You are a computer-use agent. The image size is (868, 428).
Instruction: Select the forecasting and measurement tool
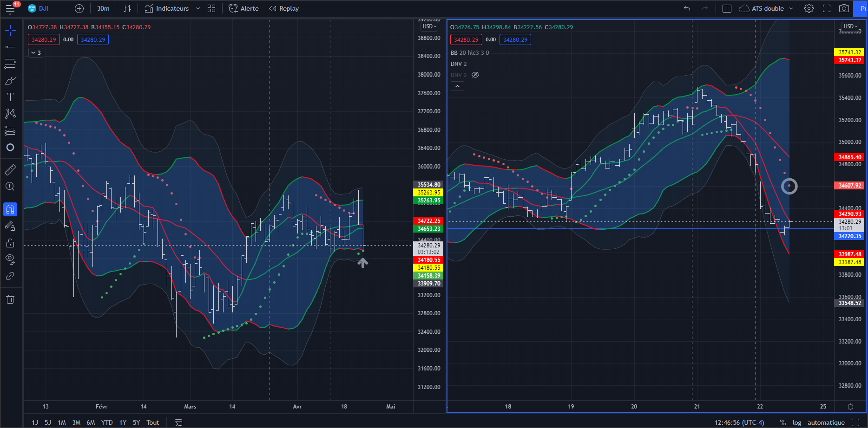point(10,130)
